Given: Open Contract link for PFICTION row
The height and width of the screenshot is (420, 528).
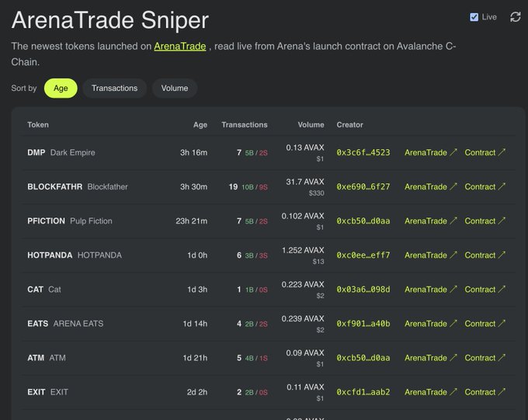Looking at the screenshot, I should pos(485,221).
